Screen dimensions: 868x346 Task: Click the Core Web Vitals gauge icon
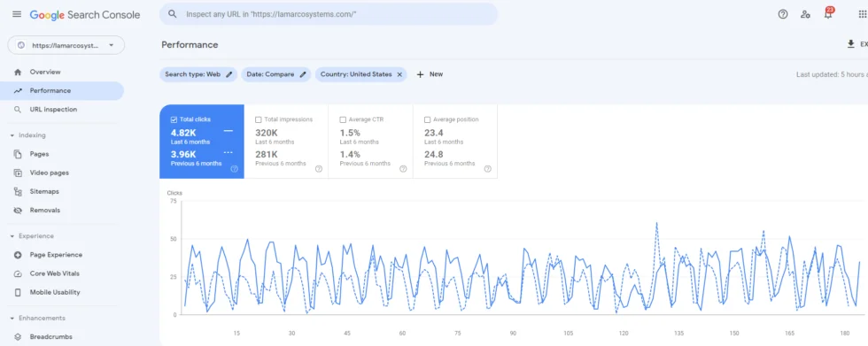(x=18, y=273)
